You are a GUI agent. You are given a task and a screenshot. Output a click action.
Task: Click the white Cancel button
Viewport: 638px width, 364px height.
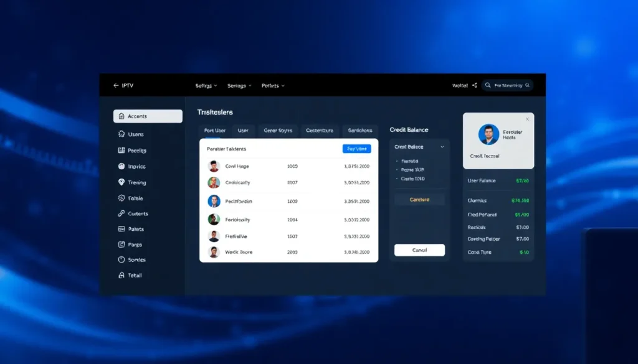click(419, 250)
